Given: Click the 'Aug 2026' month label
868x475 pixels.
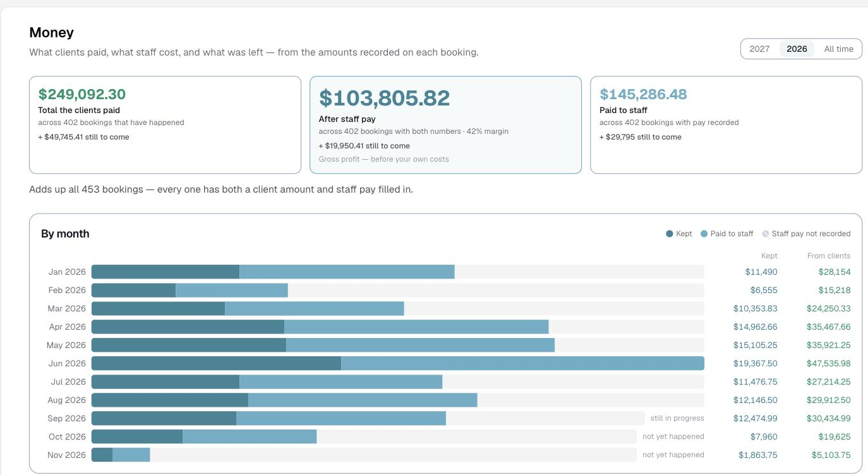Looking at the screenshot, I should pyautogui.click(x=66, y=400).
